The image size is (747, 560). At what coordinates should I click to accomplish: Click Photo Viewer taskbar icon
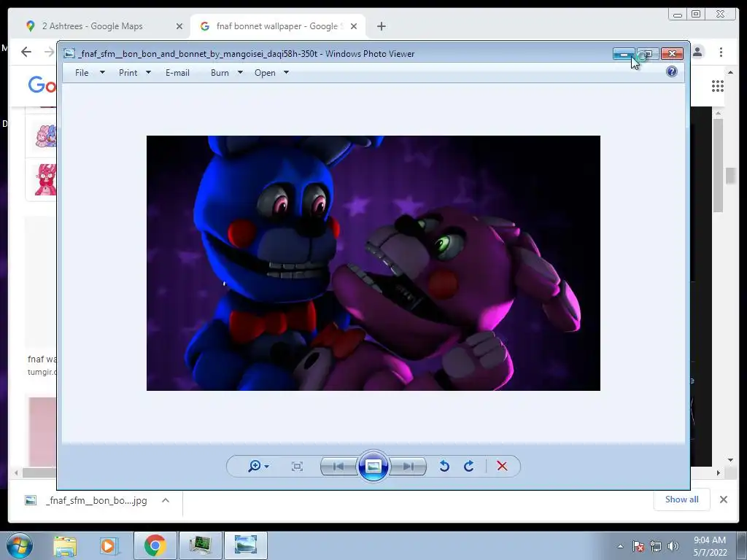[246, 545]
